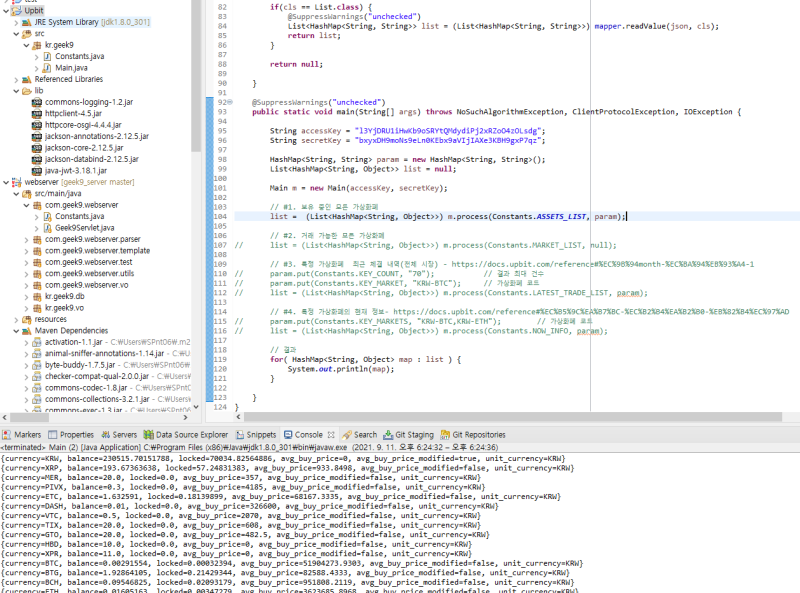800x593 pixels.
Task: Collapse the lib folder
Action: click(x=16, y=91)
